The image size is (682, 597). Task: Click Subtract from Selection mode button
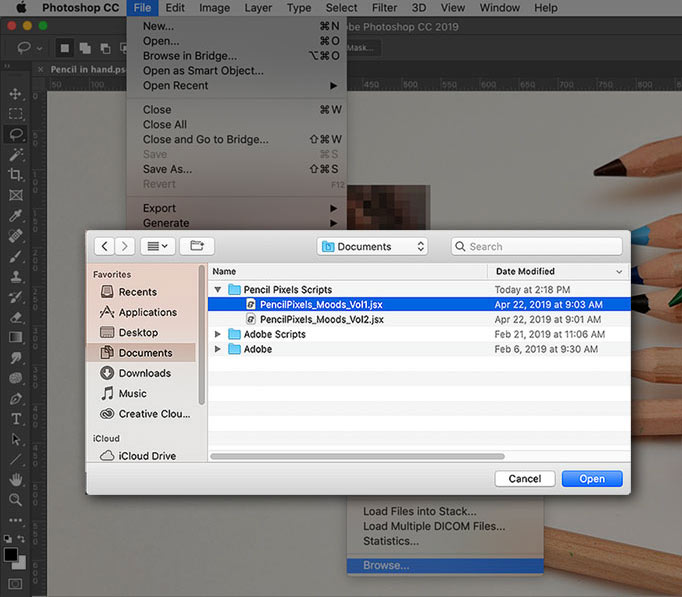tap(105, 48)
